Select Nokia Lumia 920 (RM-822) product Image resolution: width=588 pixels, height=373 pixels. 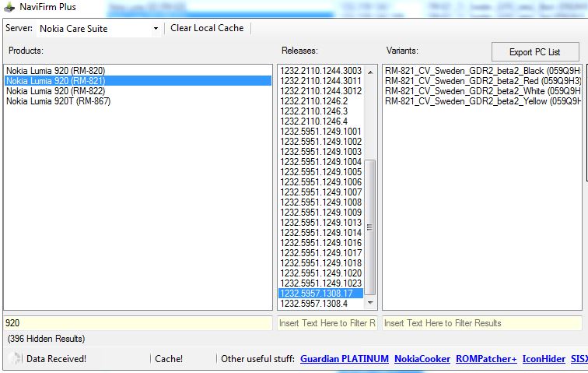tap(138, 91)
